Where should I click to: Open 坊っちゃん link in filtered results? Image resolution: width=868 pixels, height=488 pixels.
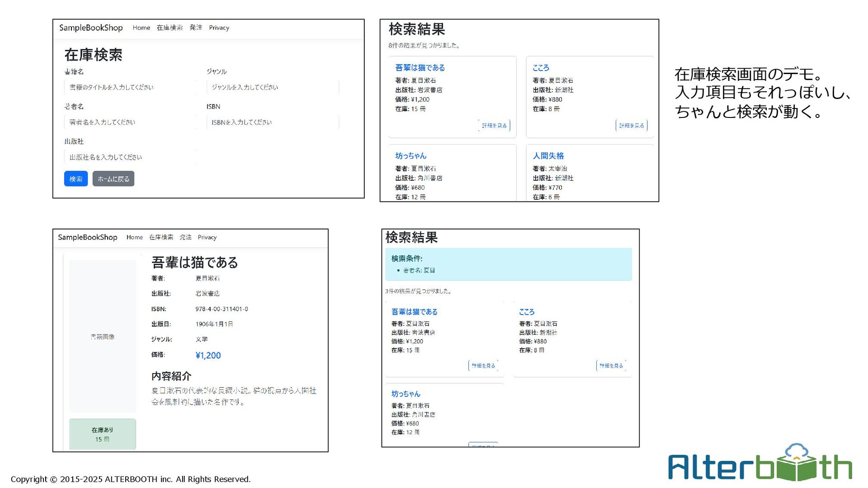406,394
